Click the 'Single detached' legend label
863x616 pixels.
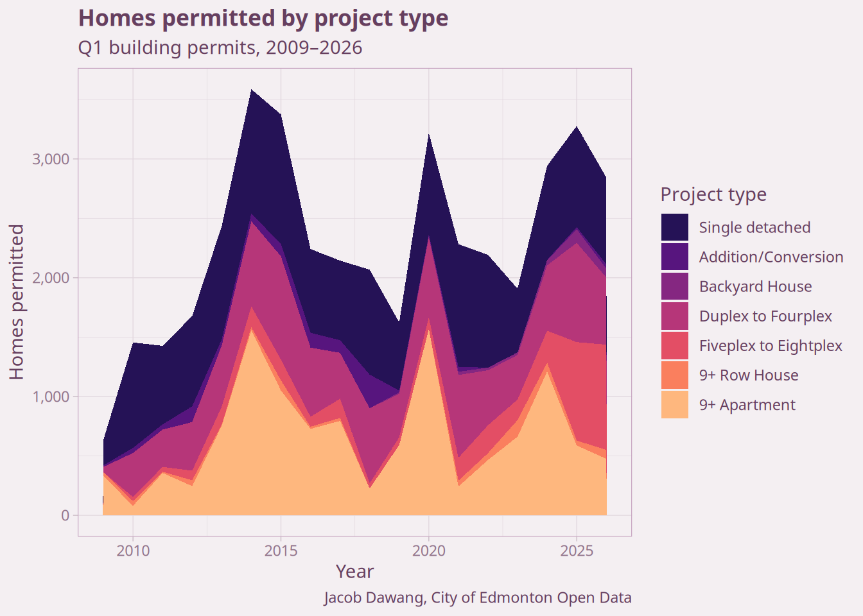point(754,227)
